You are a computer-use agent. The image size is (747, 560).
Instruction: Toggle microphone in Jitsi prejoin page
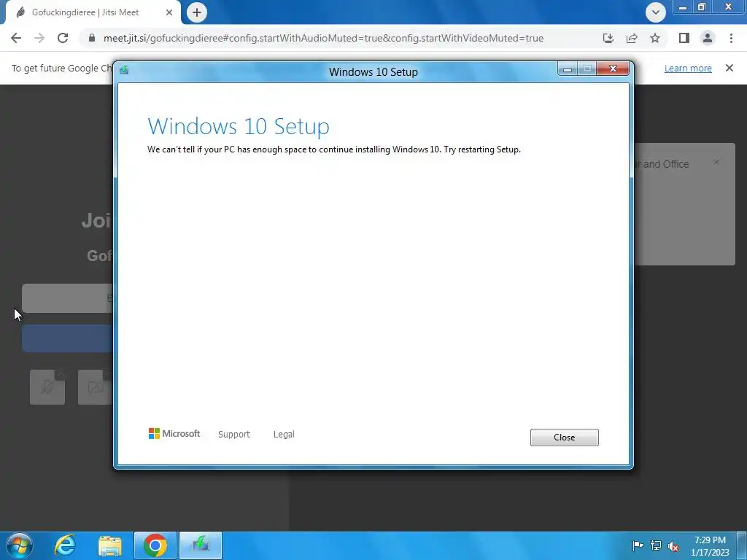(47, 387)
